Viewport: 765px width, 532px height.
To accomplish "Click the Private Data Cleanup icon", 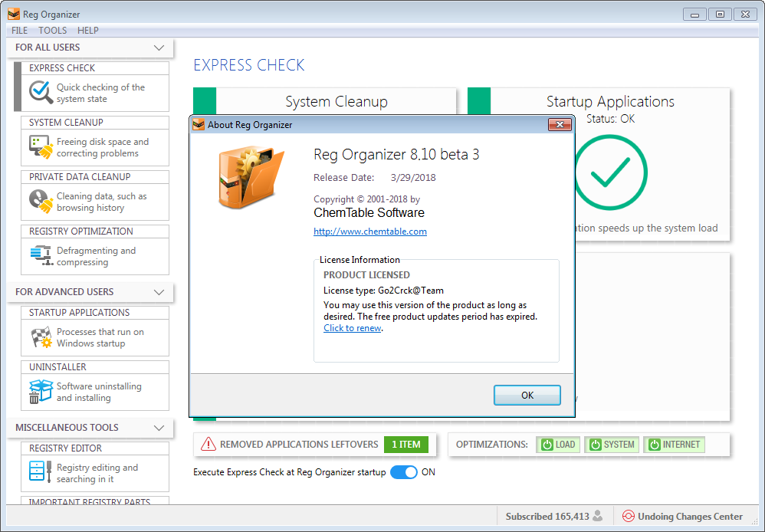I will 41,201.
